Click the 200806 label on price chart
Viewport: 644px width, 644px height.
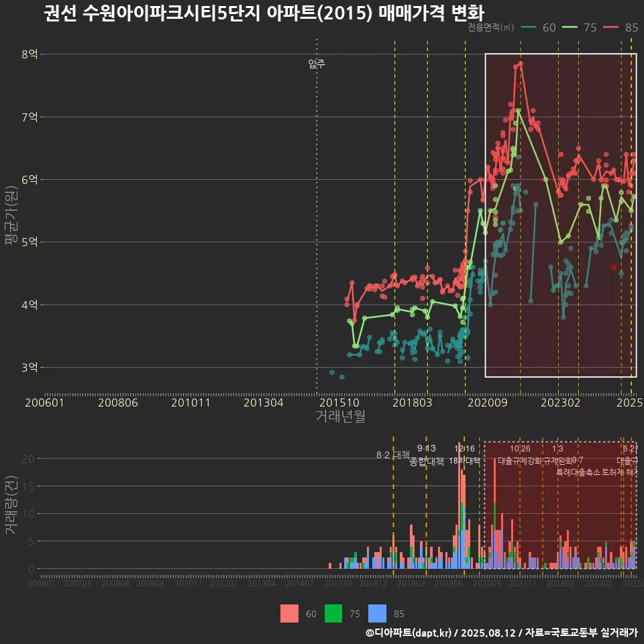[x=118, y=402]
